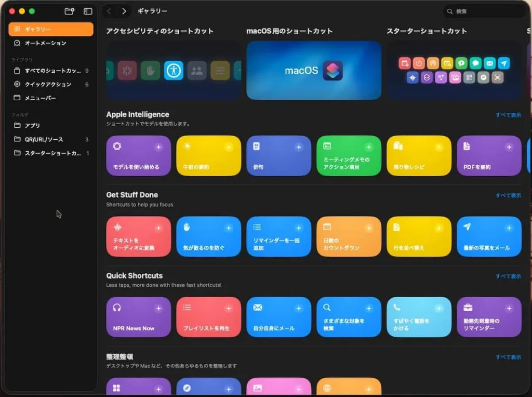Select ギャラリー in the sidebar
The height and width of the screenshot is (397, 532).
point(51,29)
